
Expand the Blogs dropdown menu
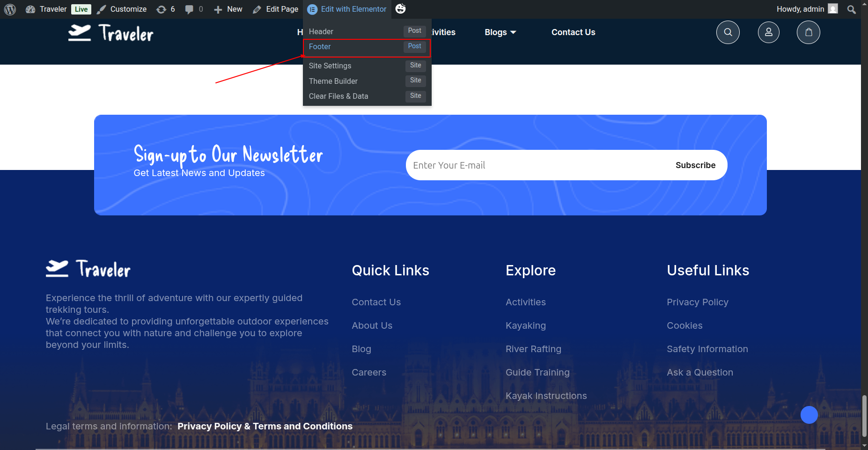500,32
